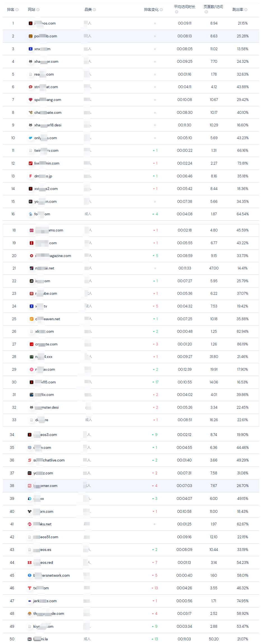
Task: Click info icon under 页面数/访问 header
Action: (x=206, y=12)
